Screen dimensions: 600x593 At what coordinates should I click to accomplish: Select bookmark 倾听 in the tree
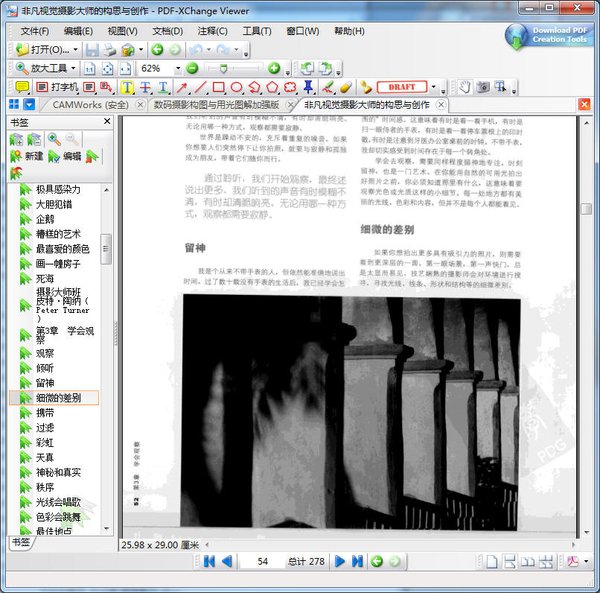[x=45, y=367]
